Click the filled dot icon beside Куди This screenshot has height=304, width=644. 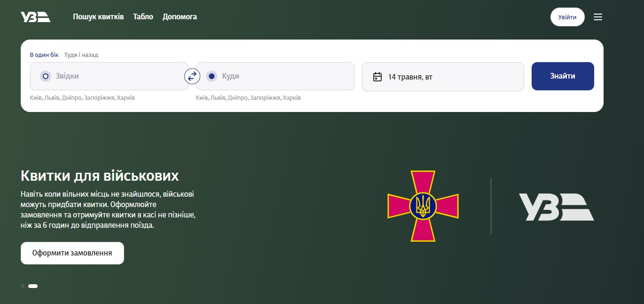coord(212,76)
